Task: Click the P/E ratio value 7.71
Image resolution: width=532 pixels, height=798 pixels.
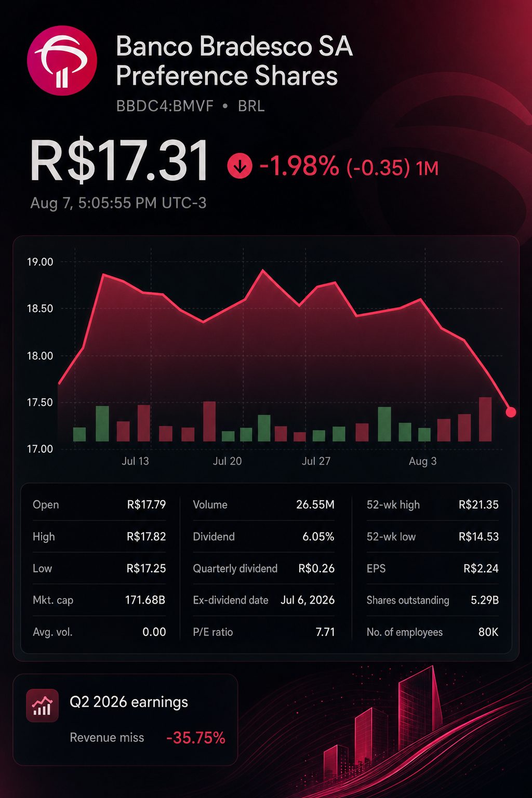Action: (x=325, y=632)
